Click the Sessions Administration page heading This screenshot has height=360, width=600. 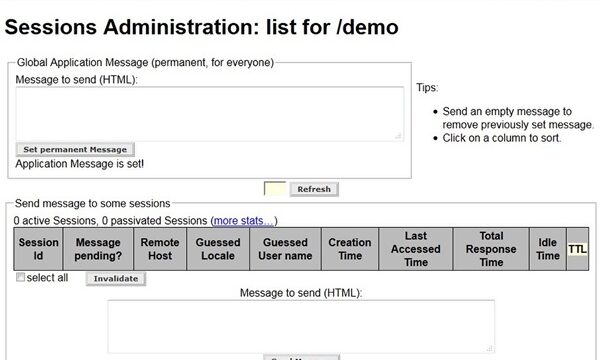202,27
